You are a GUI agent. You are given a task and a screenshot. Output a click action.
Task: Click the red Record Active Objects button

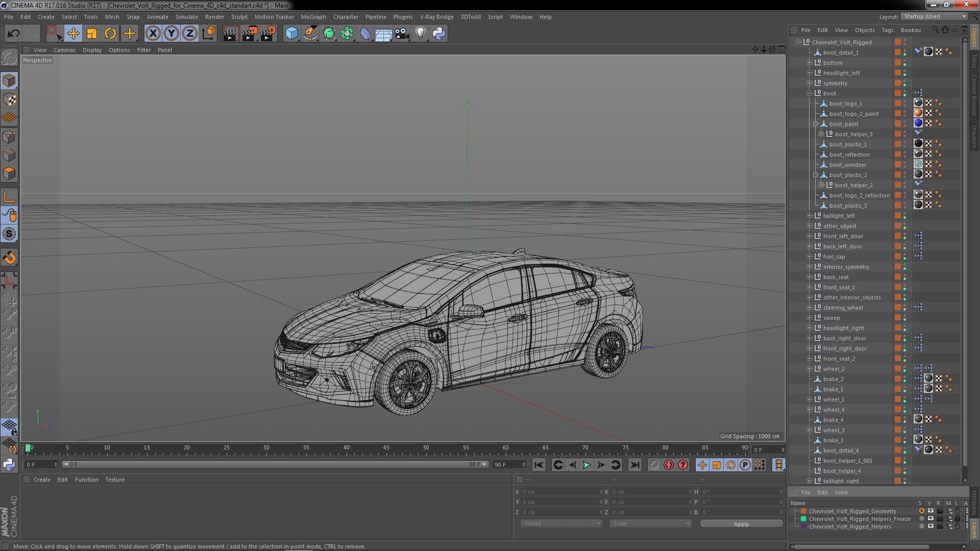tap(668, 465)
